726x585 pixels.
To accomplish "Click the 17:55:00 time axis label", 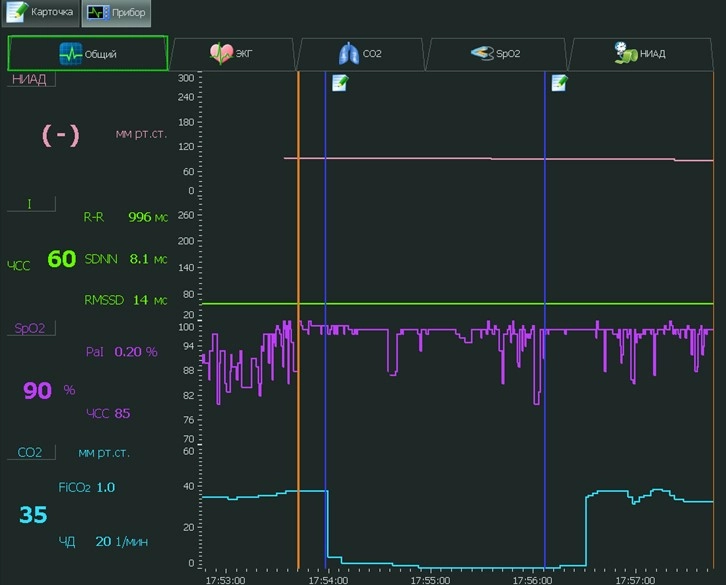I will [430, 580].
